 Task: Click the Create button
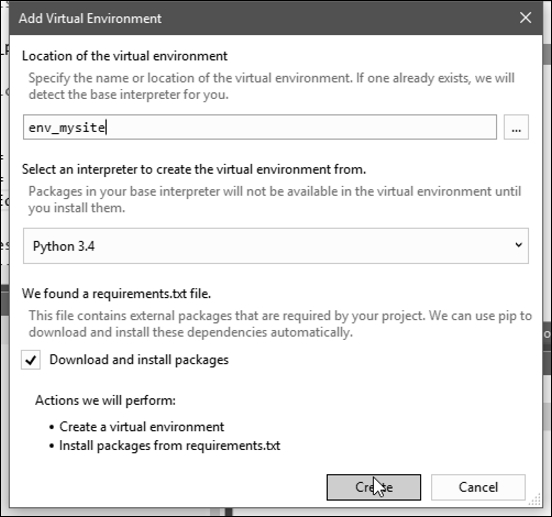tap(374, 487)
